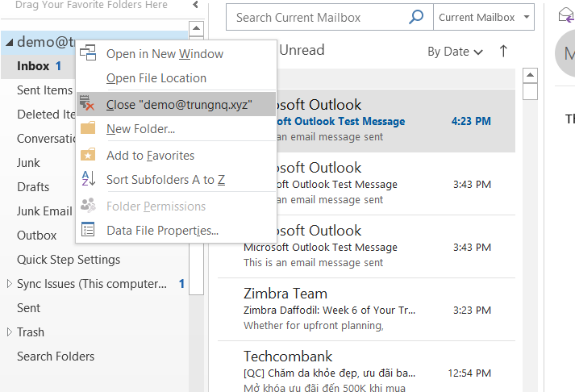Expand the Trash folder
The width and height of the screenshot is (575, 392).
coord(10,332)
